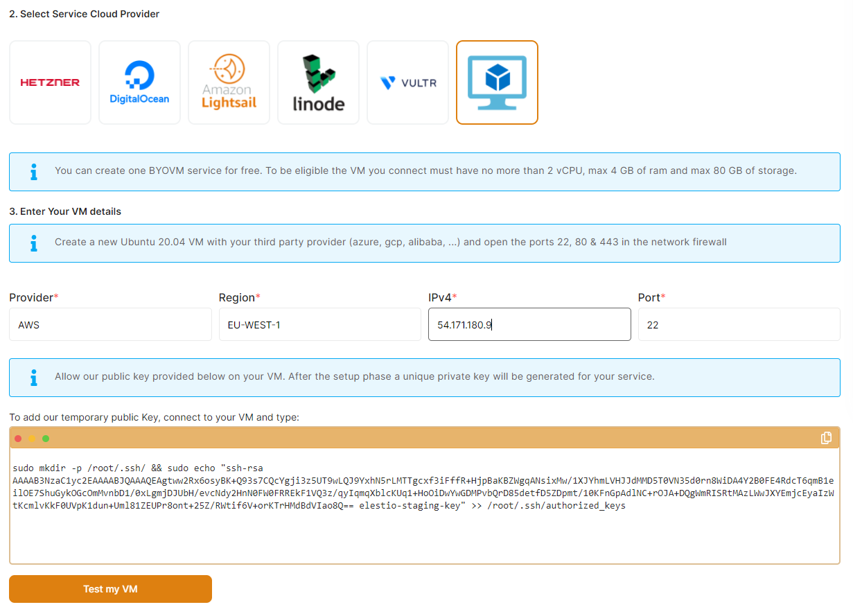
Task: Select the Hetzner cloud provider card
Action: tap(50, 82)
